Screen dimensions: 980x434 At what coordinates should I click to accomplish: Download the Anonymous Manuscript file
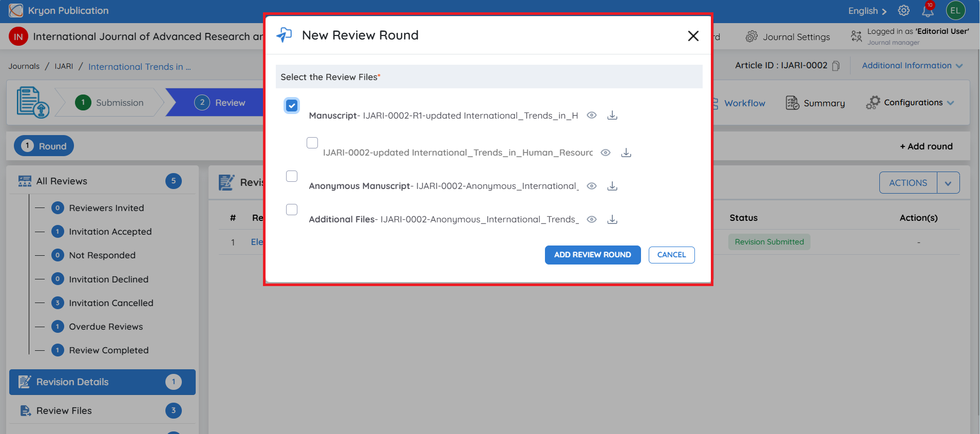612,186
